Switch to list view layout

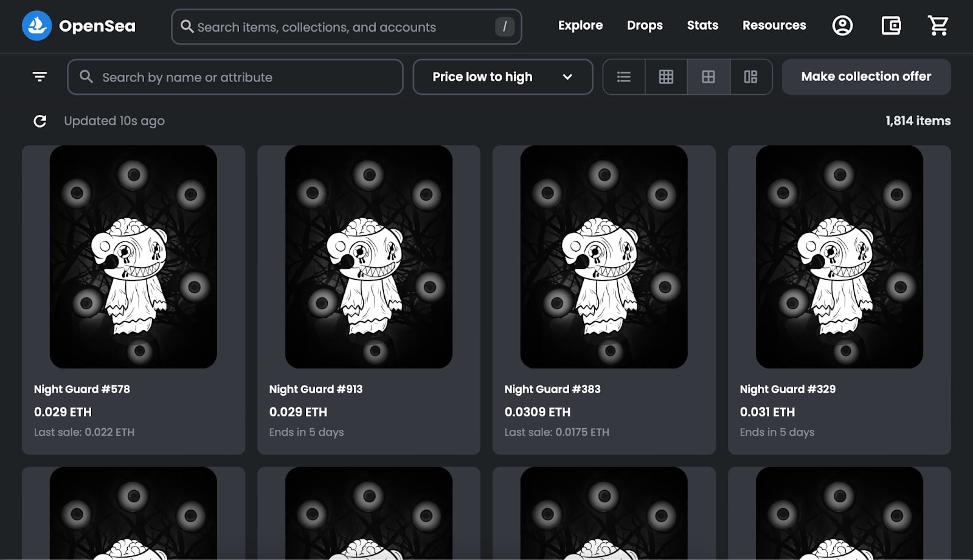pyautogui.click(x=624, y=77)
